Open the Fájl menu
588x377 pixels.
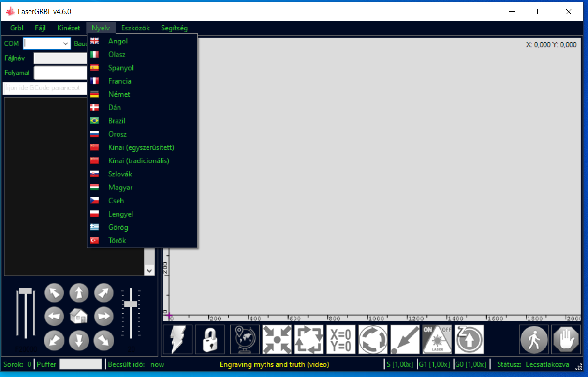point(40,28)
